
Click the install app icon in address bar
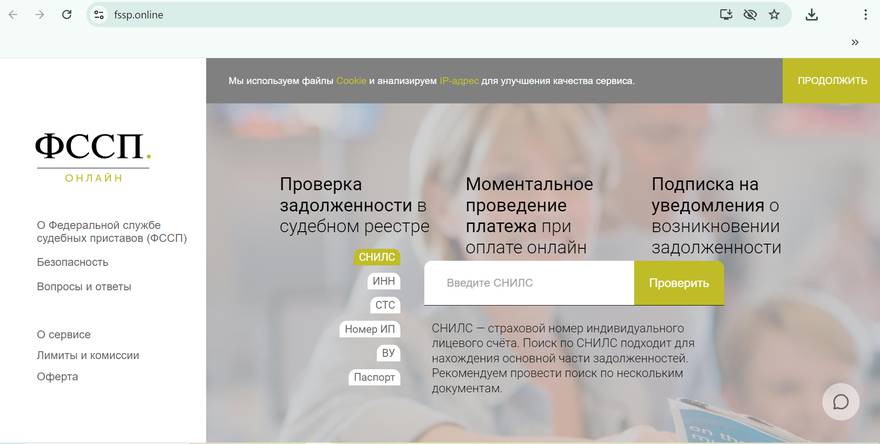click(x=726, y=15)
